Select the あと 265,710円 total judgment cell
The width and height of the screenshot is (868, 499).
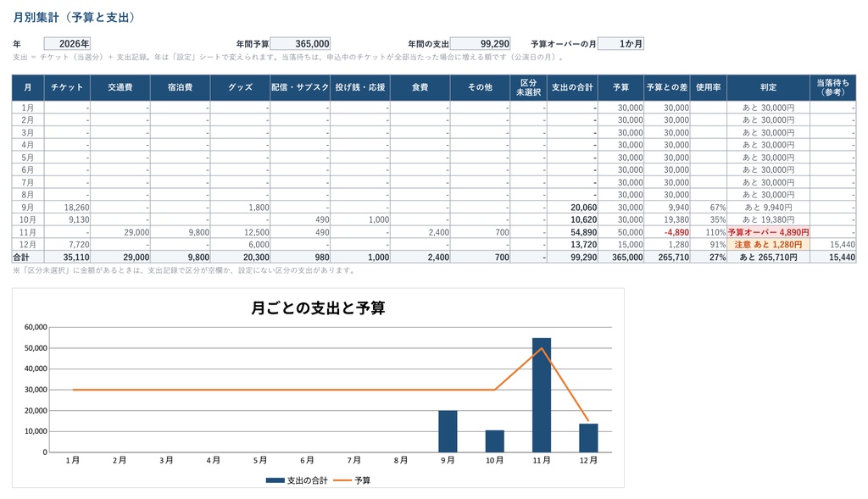[768, 258]
